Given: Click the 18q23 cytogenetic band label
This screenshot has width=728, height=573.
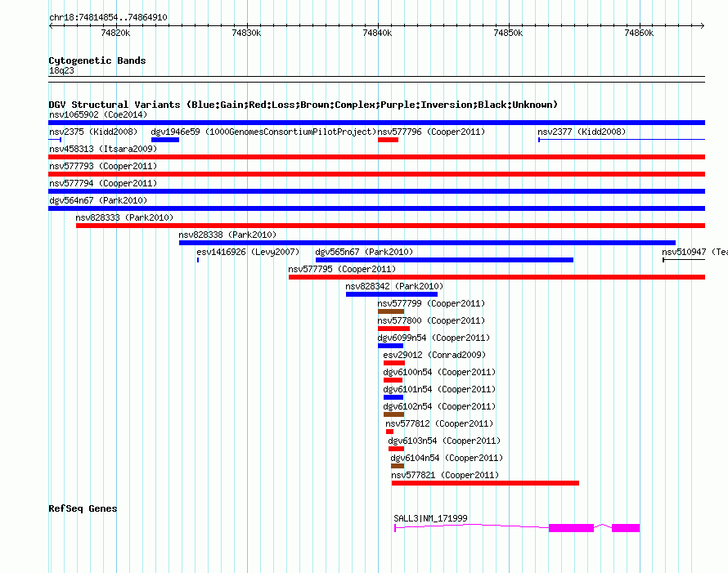Looking at the screenshot, I should coord(61,70).
